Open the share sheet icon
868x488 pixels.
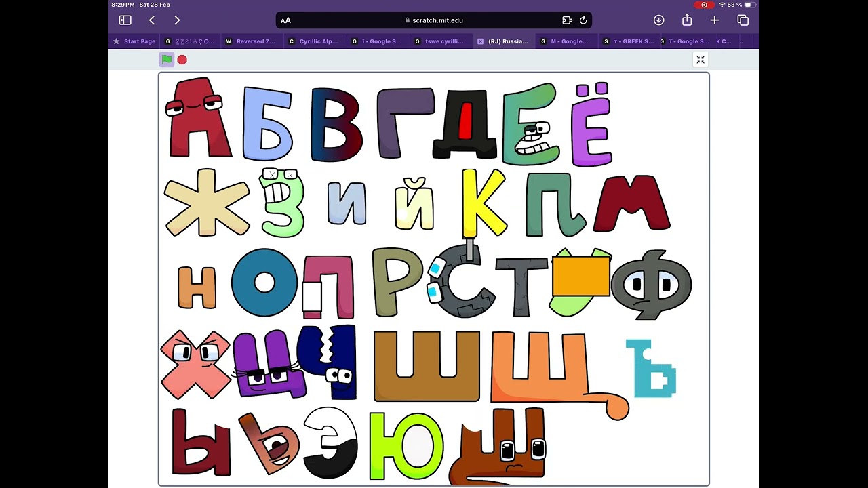[x=687, y=20]
